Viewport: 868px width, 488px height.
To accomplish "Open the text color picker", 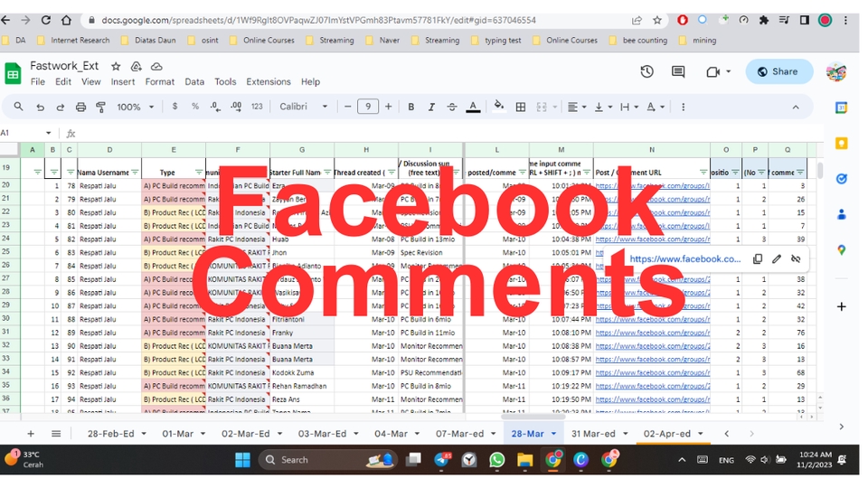I will (473, 107).
